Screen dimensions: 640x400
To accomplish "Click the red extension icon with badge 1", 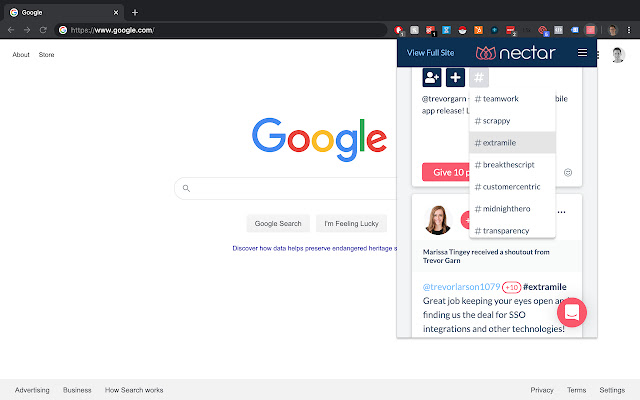I will tap(430, 30).
